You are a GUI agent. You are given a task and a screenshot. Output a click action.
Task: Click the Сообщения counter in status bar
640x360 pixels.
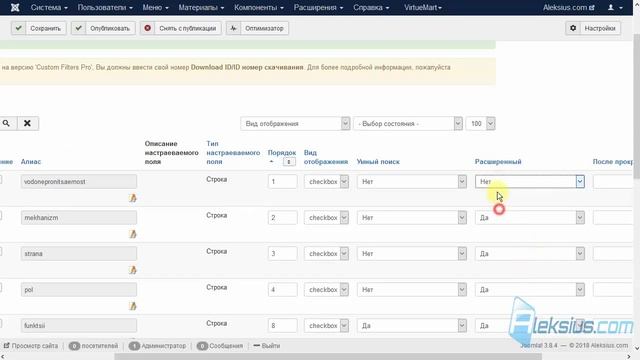pyautogui.click(x=220, y=346)
